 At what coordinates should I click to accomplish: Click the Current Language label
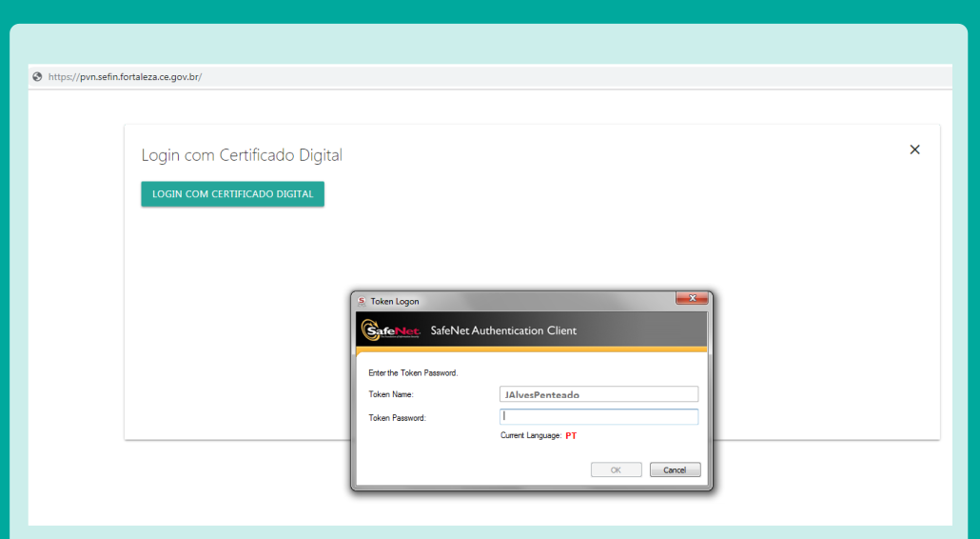coord(531,436)
